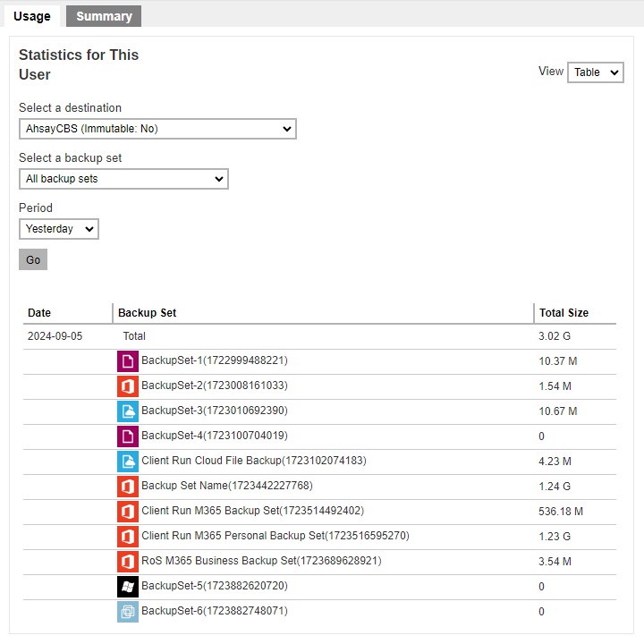Click the size value 1.24 G
Viewport: 644px width, 644px height.
click(555, 487)
